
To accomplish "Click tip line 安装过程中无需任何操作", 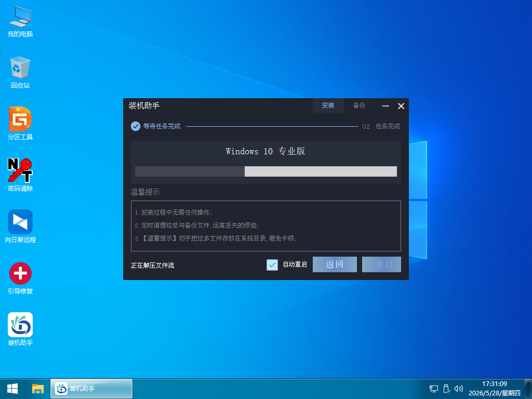I will (x=174, y=212).
